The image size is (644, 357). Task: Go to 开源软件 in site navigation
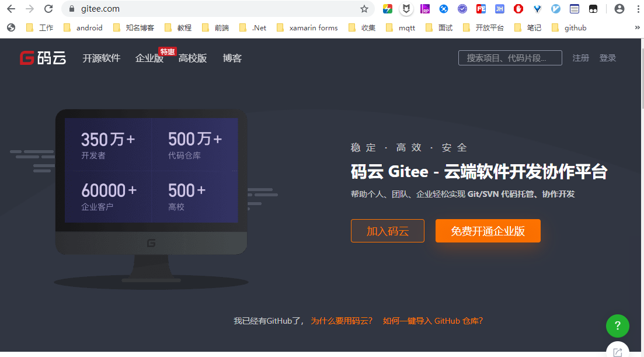click(102, 58)
